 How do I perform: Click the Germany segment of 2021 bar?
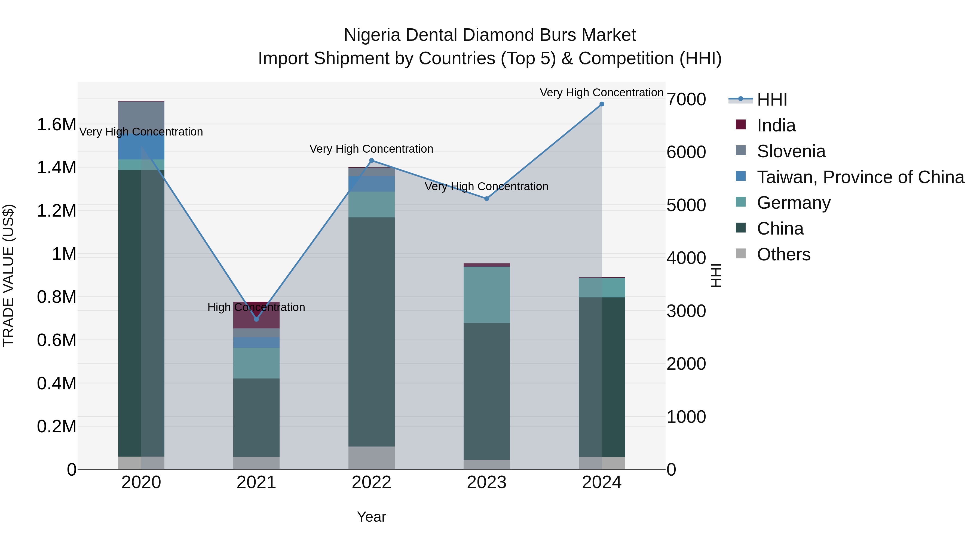[256, 363]
